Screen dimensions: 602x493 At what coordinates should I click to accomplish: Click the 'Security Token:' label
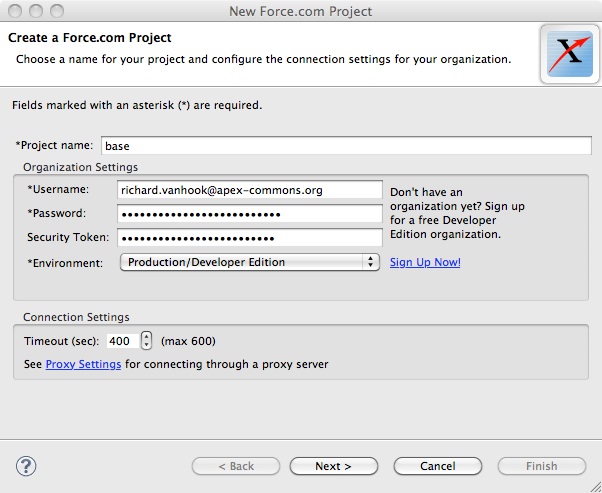[x=68, y=237]
